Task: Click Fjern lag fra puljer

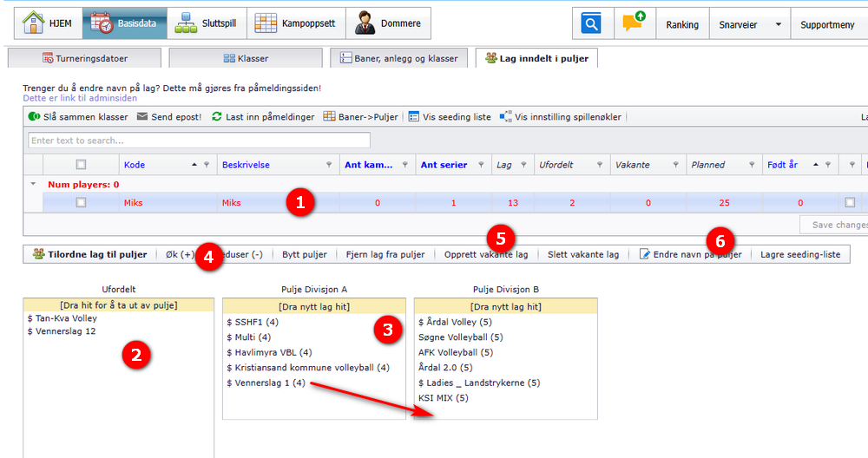Action: tap(385, 254)
